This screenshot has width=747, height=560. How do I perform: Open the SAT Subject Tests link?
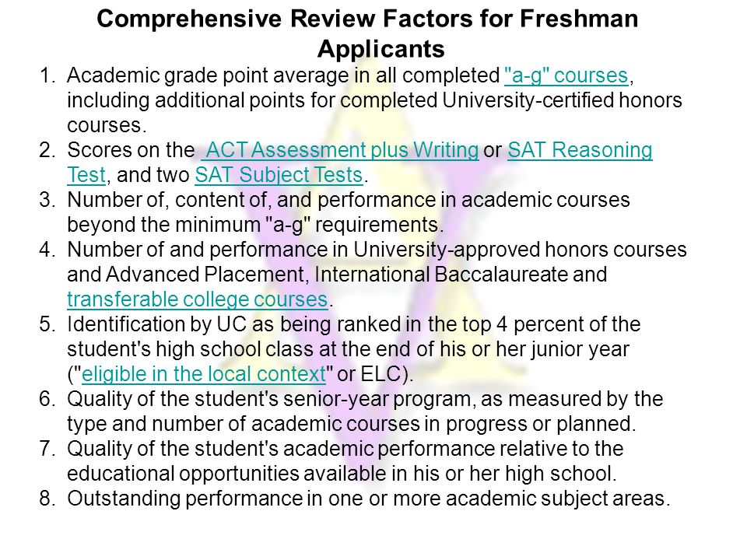click(279, 175)
